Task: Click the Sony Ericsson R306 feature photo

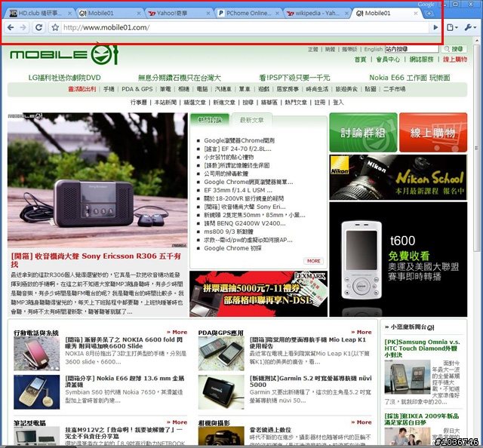Action: click(97, 180)
